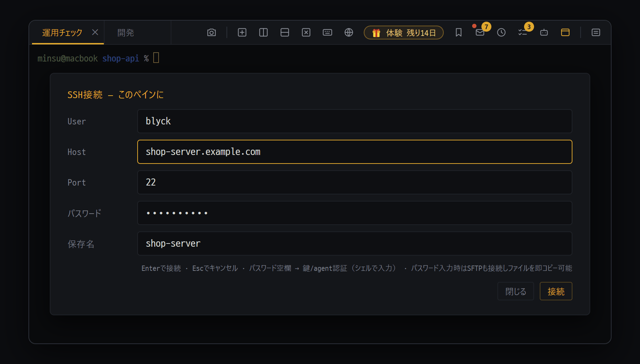The height and width of the screenshot is (364, 640).
Task: Split pane horizontally using rows icon
Action: 285,33
